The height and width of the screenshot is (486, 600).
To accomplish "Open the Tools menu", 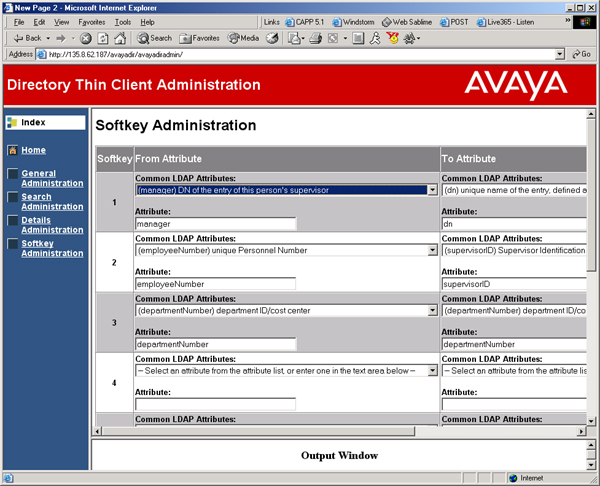I will [x=123, y=22].
